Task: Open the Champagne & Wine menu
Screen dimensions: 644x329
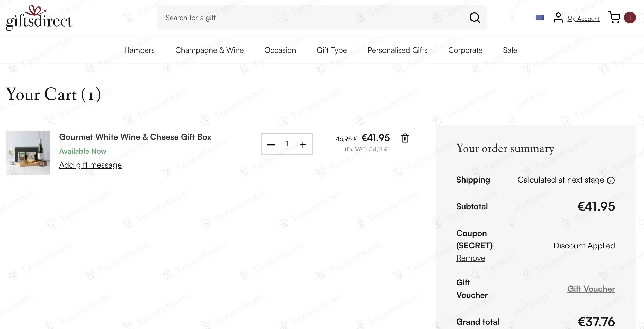Action: [x=209, y=50]
